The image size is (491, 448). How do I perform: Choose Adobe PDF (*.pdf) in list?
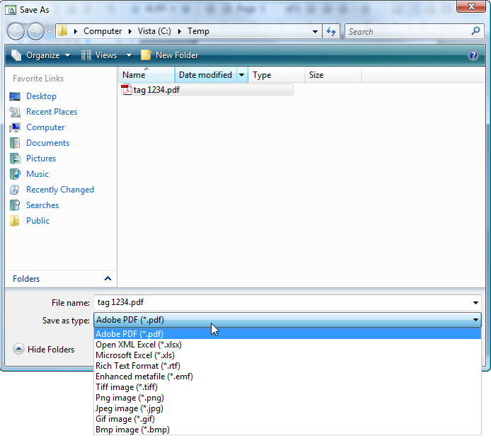coord(287,334)
